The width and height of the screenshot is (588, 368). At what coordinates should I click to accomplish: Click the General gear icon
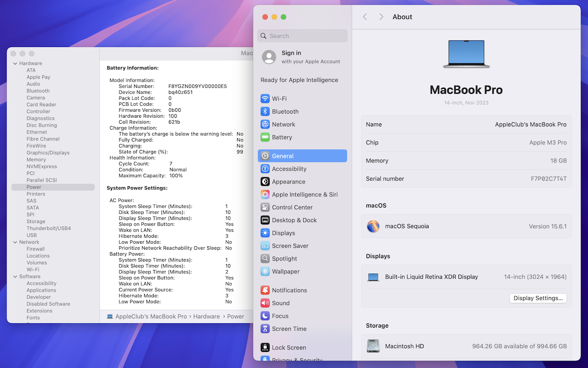point(265,156)
